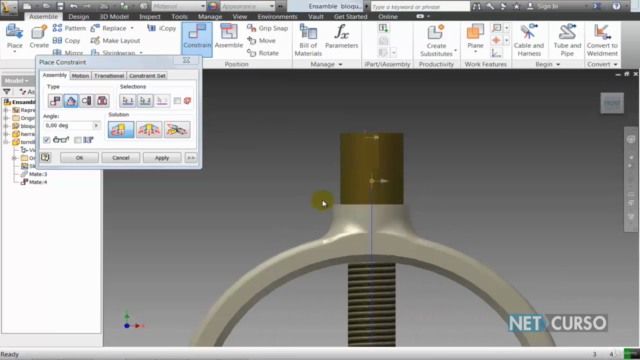
Task: Start Tube and Pipe
Action: point(567,40)
